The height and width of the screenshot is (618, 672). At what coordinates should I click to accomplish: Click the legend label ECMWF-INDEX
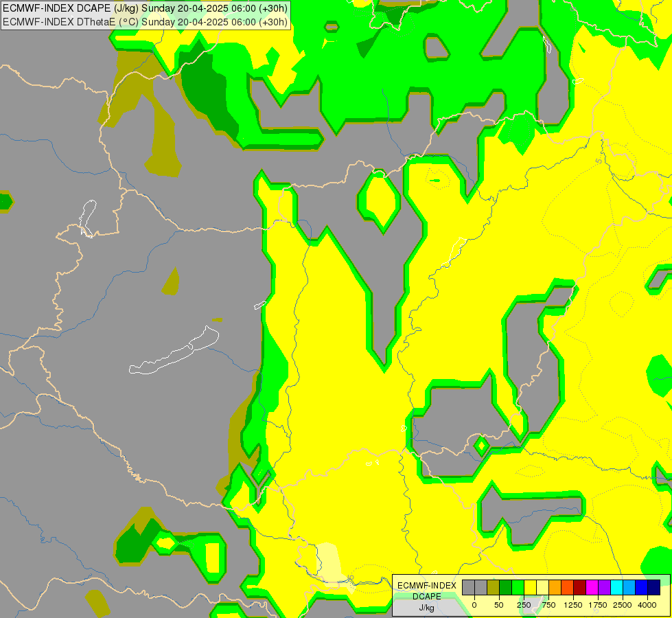click(427, 586)
